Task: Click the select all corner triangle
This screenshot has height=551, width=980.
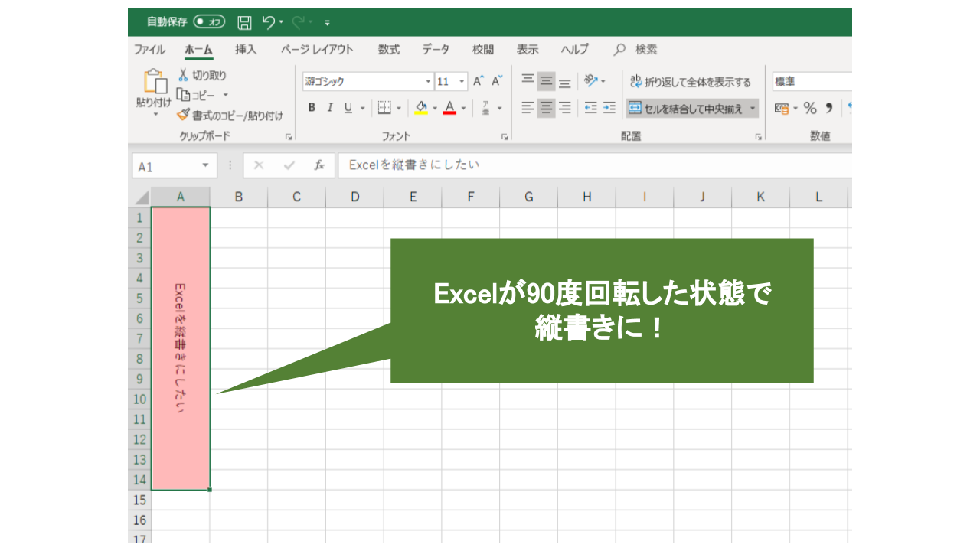Action: (142, 197)
